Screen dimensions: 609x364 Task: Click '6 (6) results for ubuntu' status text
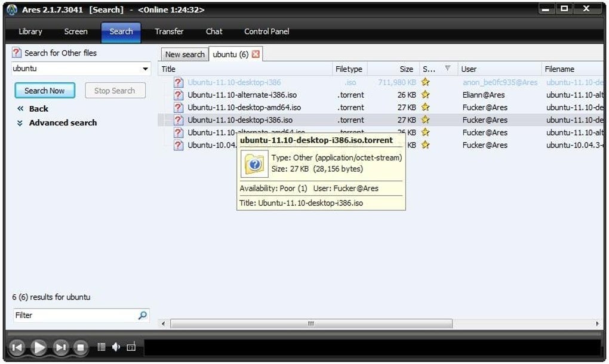pyautogui.click(x=51, y=297)
